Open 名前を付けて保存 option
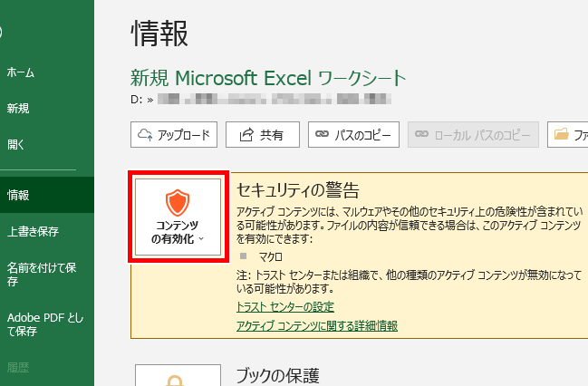Image resolution: width=588 pixels, height=386 pixels. pyautogui.click(x=42, y=275)
